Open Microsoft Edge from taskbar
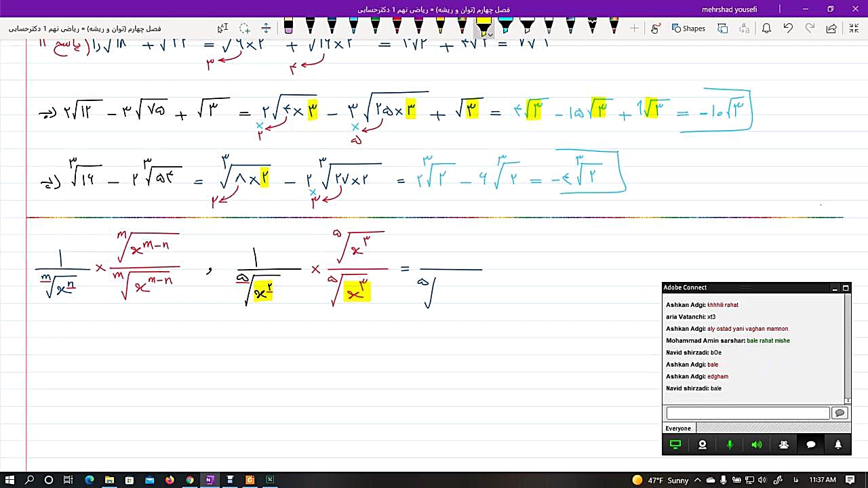868x488 pixels. click(x=89, y=480)
